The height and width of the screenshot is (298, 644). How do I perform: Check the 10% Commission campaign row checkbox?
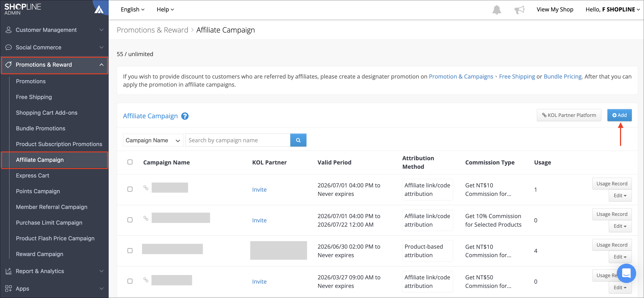tap(130, 220)
